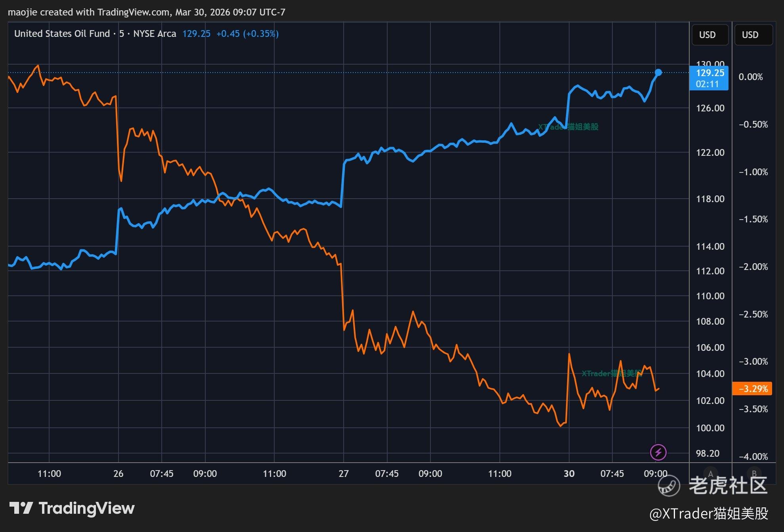Click the +0.45 (+0.35%) change value
784x532 pixels.
tap(247, 34)
